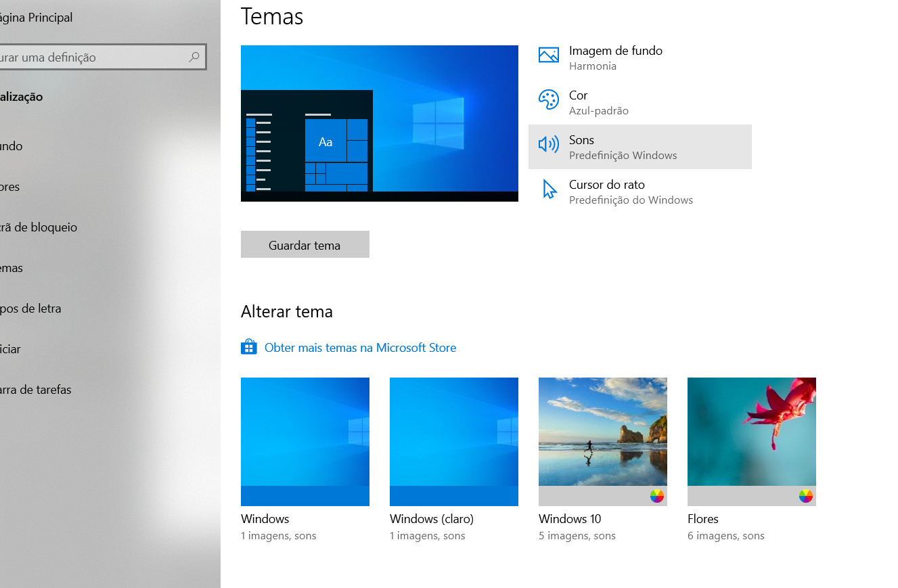Select the Windows (claro) theme
The height and width of the screenshot is (588, 898).
click(x=453, y=442)
